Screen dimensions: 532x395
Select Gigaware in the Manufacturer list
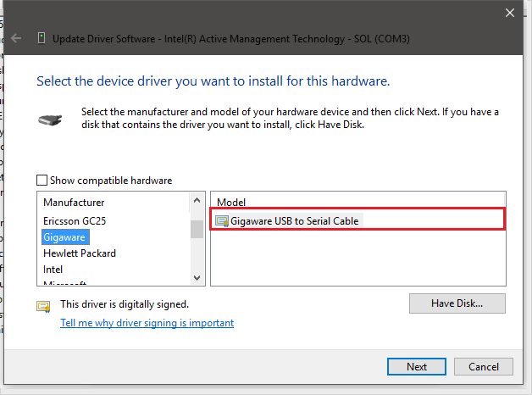tap(65, 237)
